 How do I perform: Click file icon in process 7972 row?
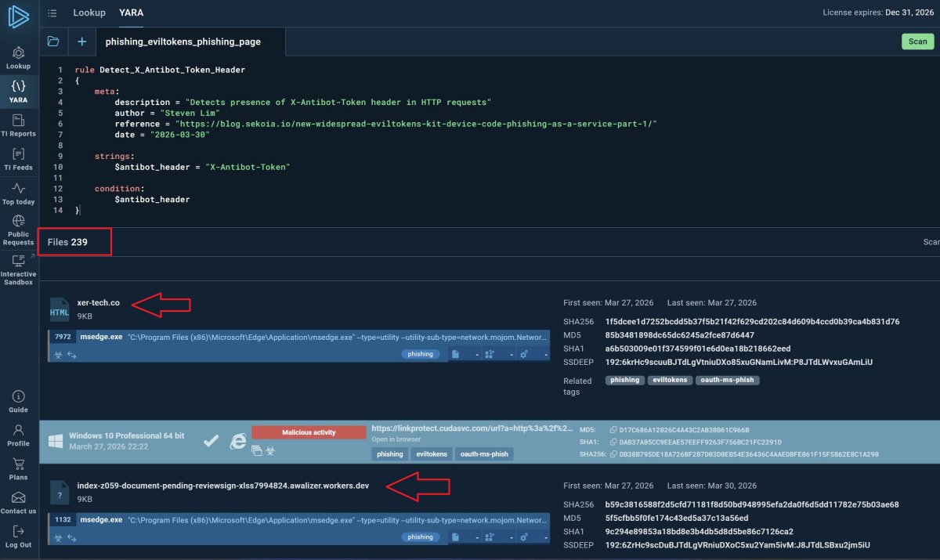[455, 354]
